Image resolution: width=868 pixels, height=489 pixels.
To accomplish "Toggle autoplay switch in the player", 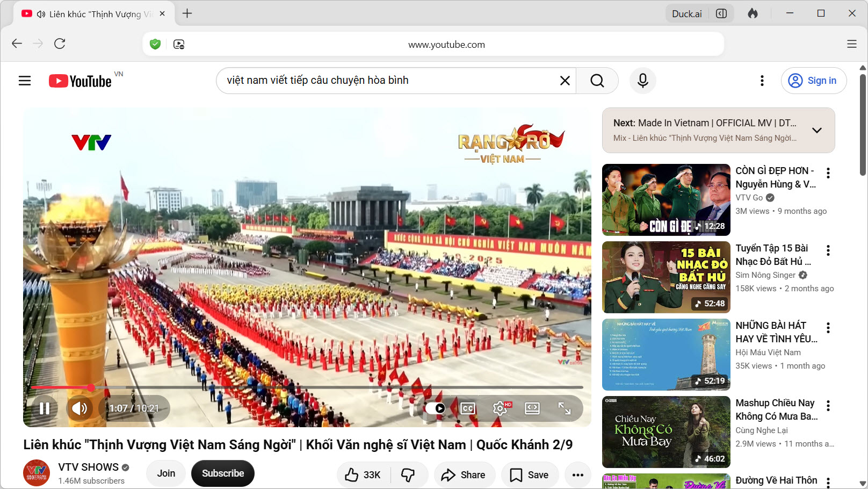I will (x=436, y=408).
